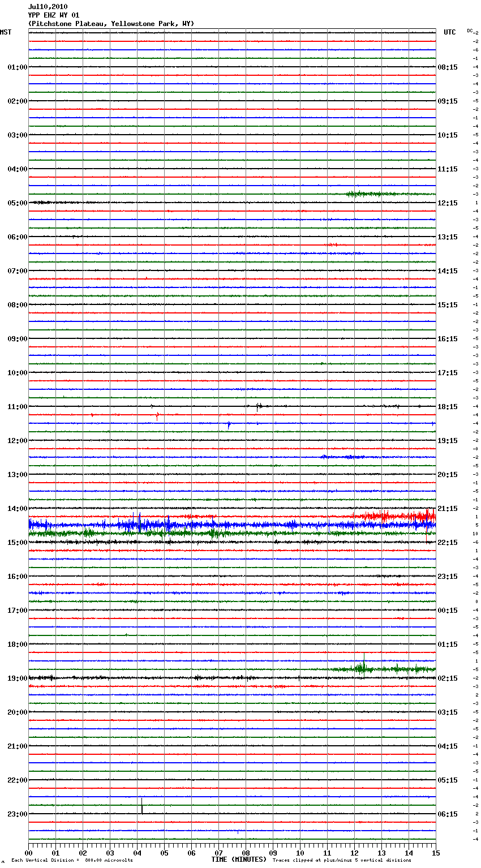Click the tall black spike on the 22:45 trace

[x=141, y=806]
